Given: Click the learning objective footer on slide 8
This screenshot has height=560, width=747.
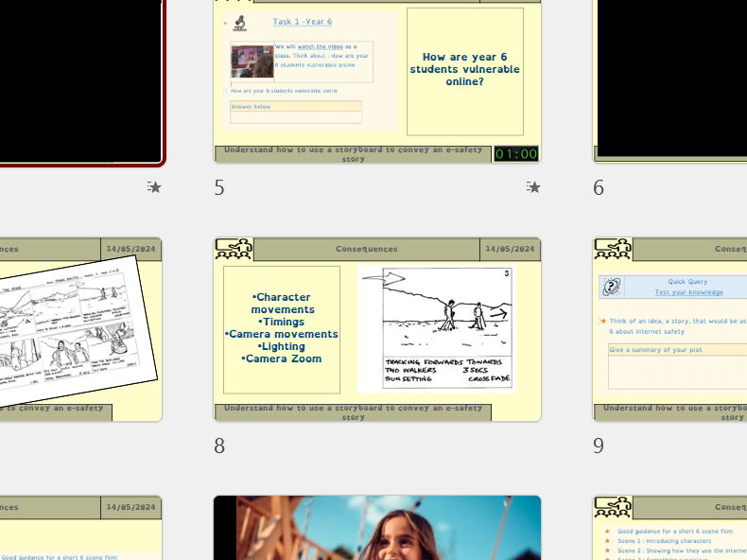Looking at the screenshot, I should pyautogui.click(x=353, y=412).
